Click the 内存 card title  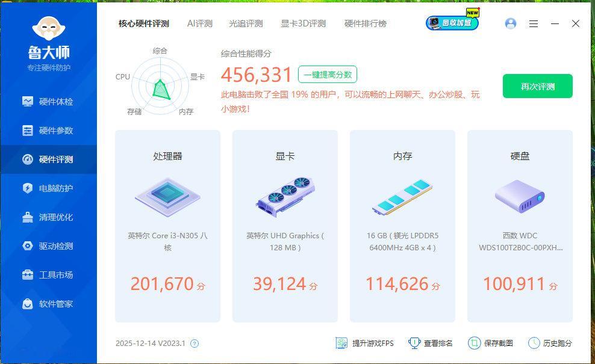403,156
